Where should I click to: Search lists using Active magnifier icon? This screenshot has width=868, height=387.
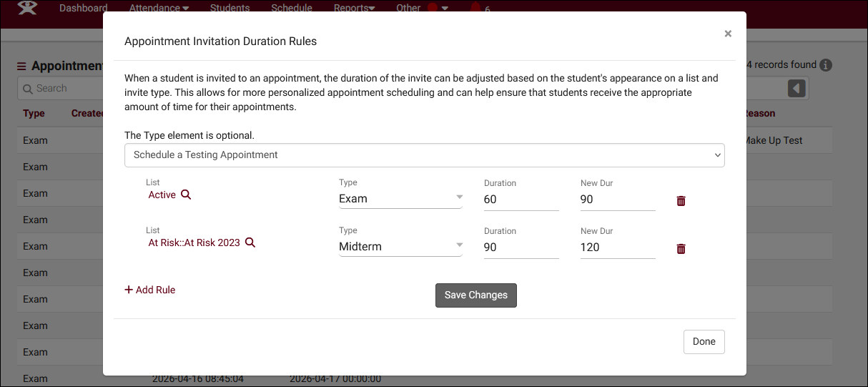point(186,195)
